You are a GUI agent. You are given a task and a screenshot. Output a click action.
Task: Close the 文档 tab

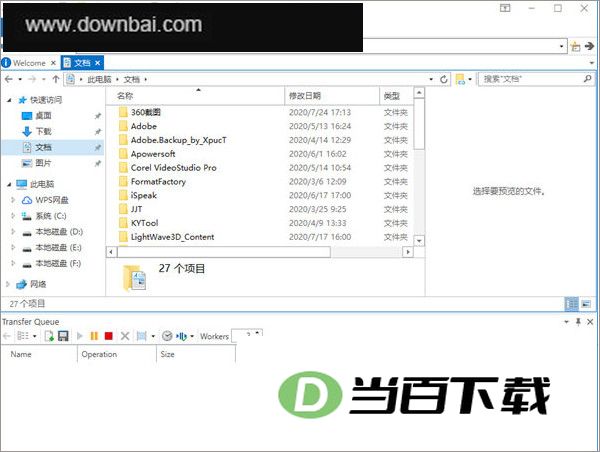coord(98,63)
